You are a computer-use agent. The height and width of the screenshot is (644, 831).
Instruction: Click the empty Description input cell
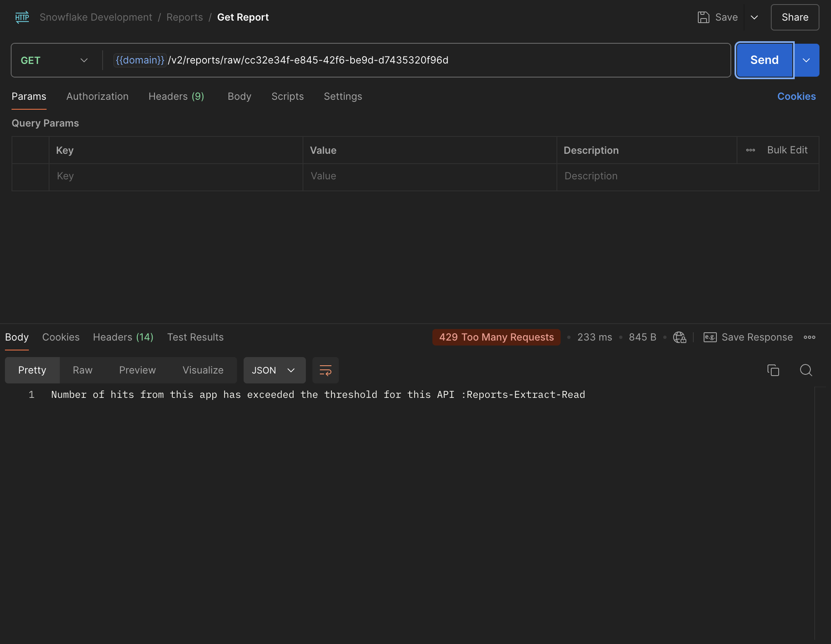coord(688,176)
